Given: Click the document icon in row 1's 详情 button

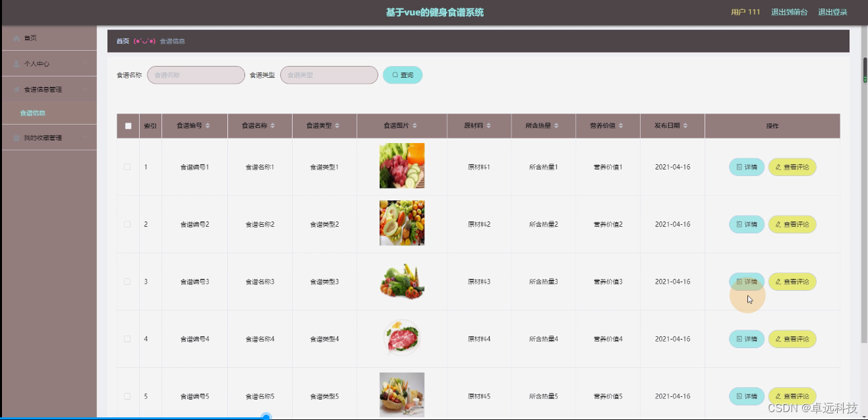Looking at the screenshot, I should [x=738, y=167].
